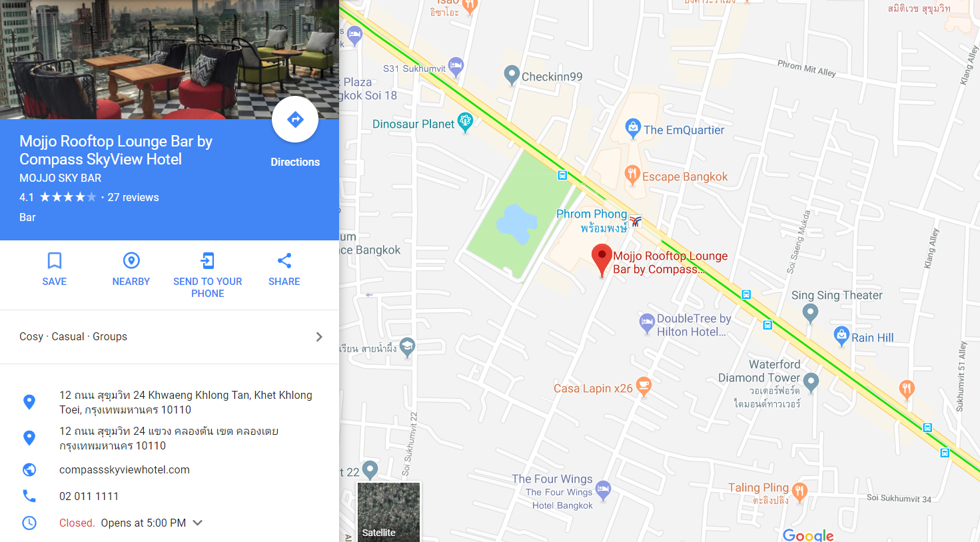Click phone number 02 011 1111
Screen dimensions: 980x542
pos(89,496)
